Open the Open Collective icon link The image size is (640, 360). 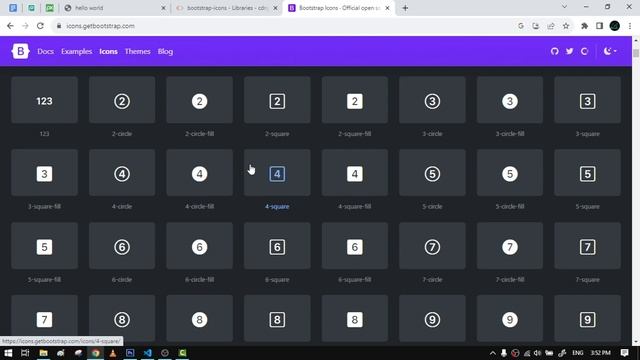click(584, 51)
